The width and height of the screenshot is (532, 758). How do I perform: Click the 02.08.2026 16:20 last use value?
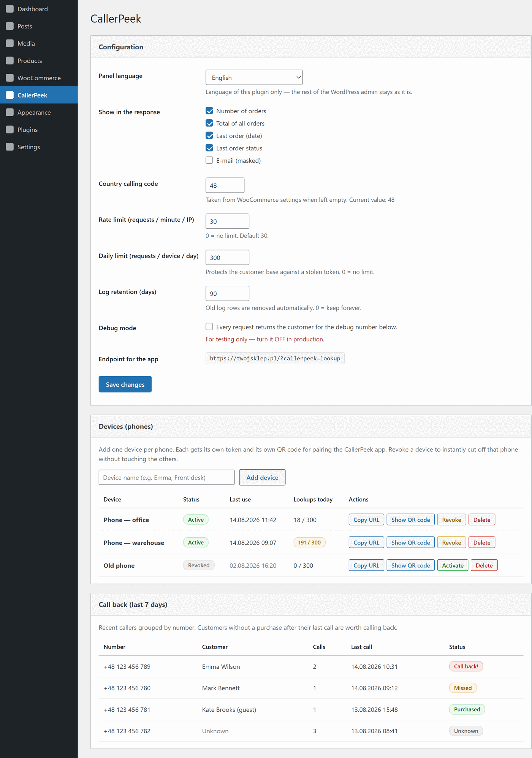pyautogui.click(x=253, y=565)
